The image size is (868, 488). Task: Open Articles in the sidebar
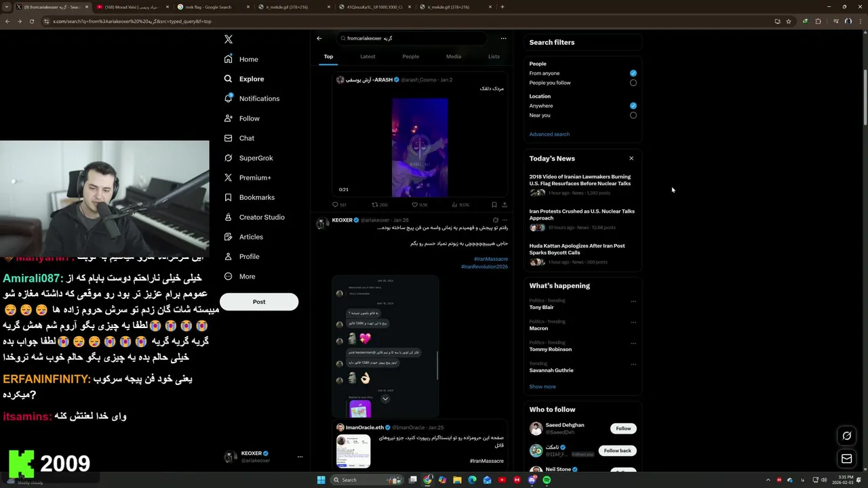click(x=243, y=237)
